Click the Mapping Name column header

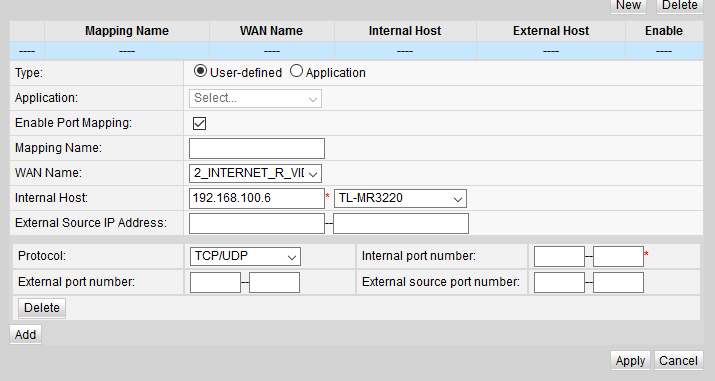click(127, 31)
